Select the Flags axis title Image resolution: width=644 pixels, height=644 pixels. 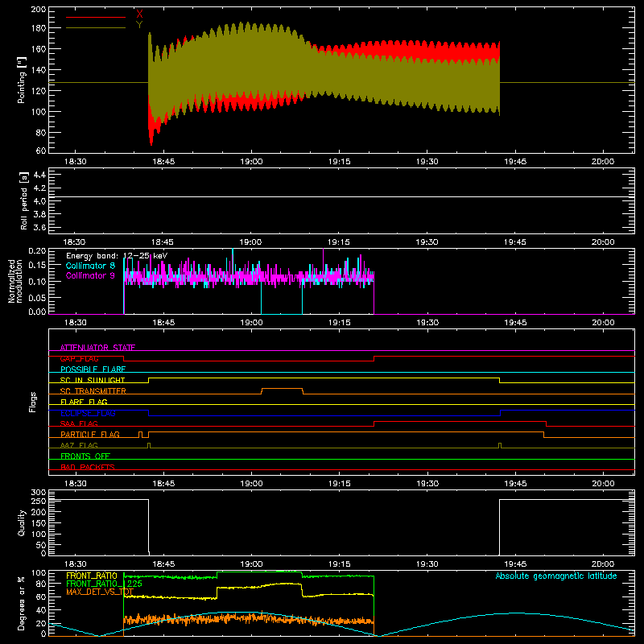coord(33,402)
